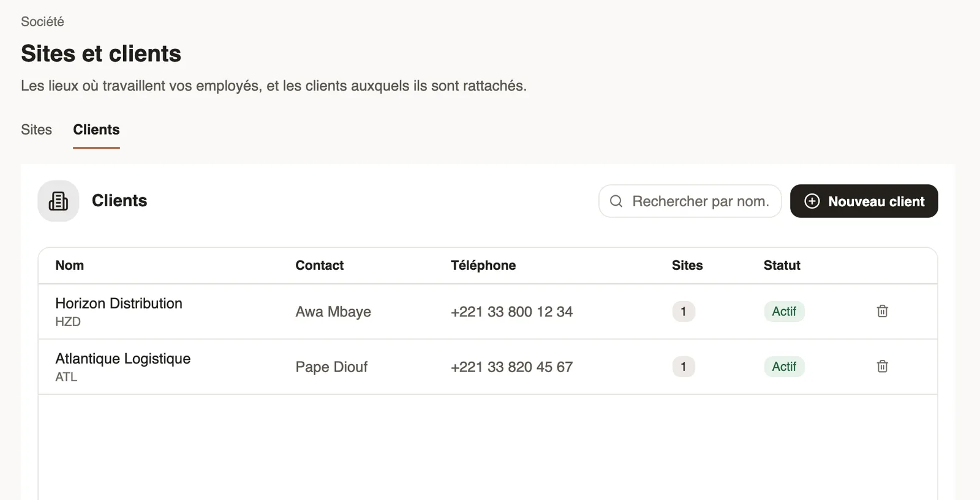The width and height of the screenshot is (980, 500).
Task: Click the ATL client code
Action: pyautogui.click(x=66, y=377)
